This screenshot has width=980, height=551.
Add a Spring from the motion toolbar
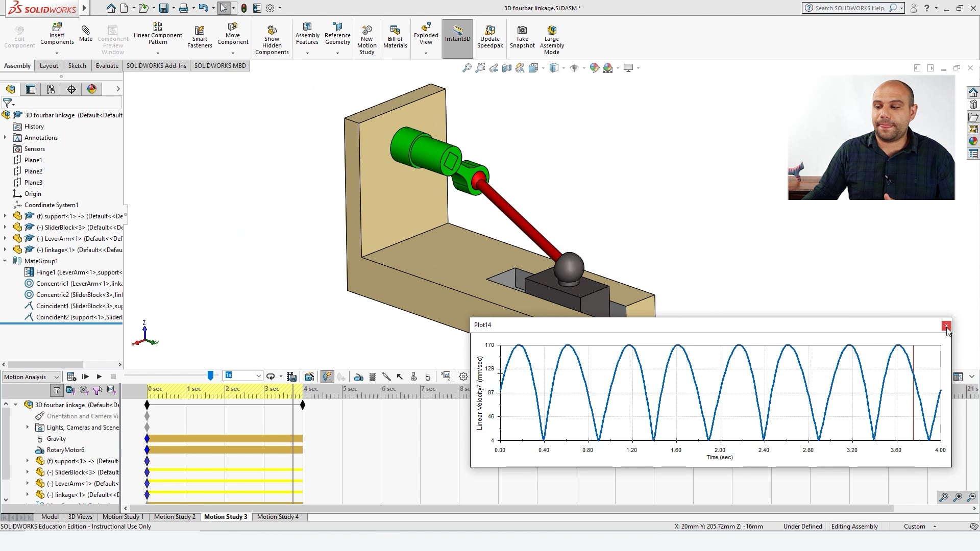click(372, 377)
